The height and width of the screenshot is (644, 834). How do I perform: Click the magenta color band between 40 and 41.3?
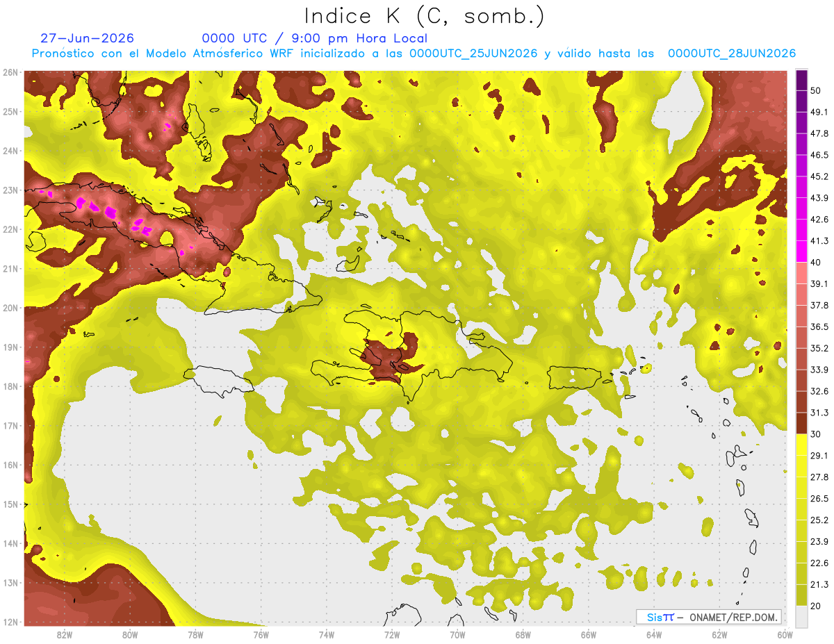pyautogui.click(x=801, y=251)
